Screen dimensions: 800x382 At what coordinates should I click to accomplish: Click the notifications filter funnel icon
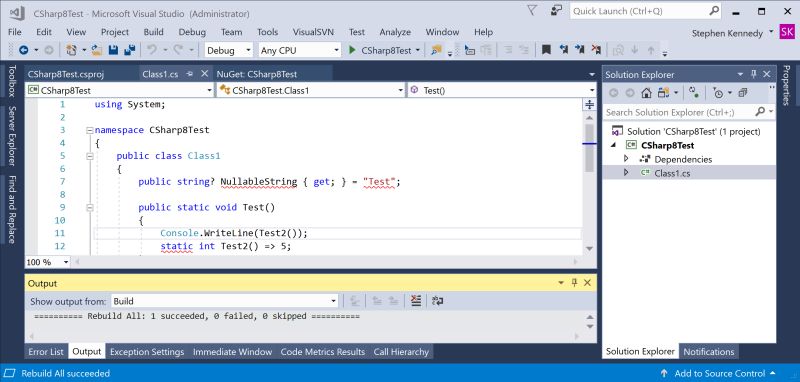(x=532, y=11)
